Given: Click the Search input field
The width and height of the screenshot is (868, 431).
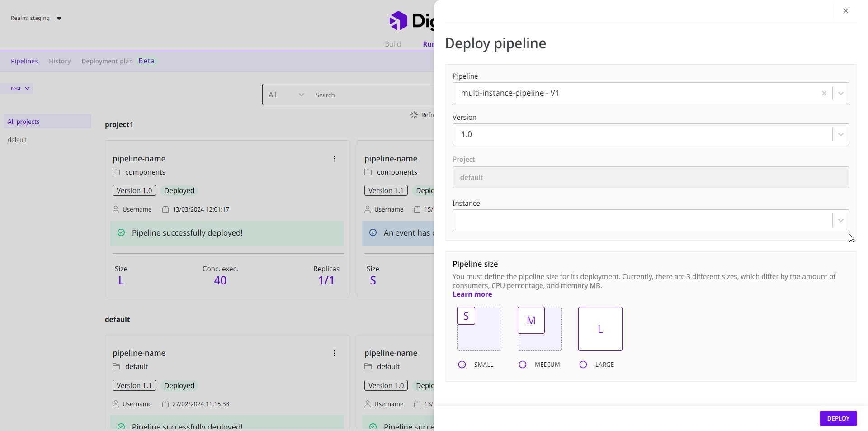Looking at the screenshot, I should [x=371, y=95].
